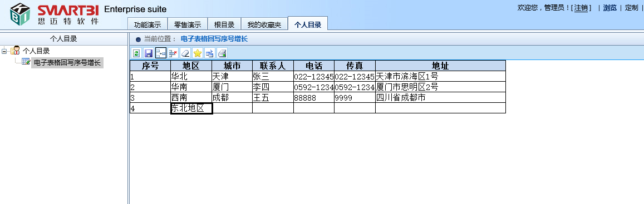Image resolution: width=644 pixels, height=204 pixels.
Task: Open the 零售演示 tab
Action: click(x=188, y=24)
